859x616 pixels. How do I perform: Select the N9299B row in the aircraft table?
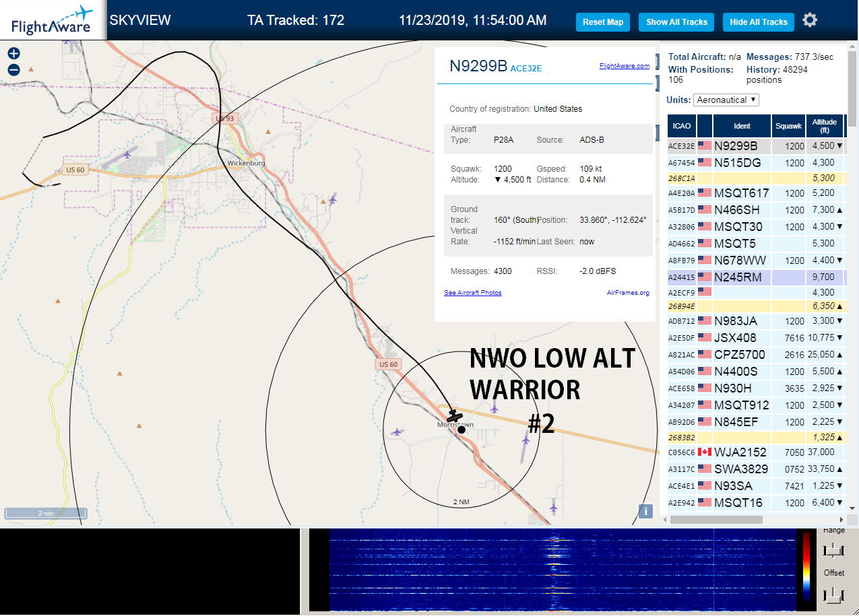(757, 145)
